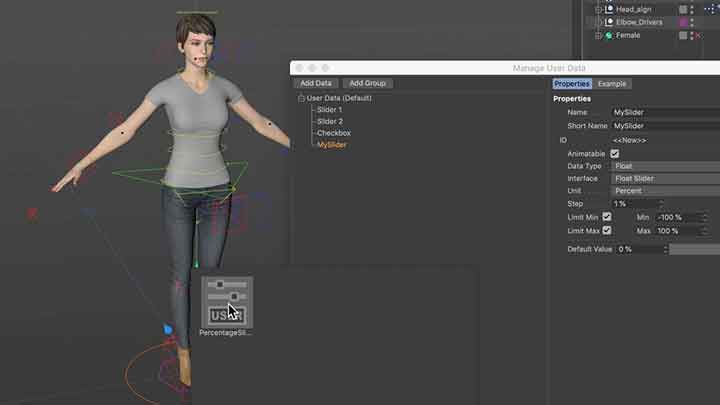720x405 pixels.
Task: Click the blue dotted icon beside Head_align
Action: (710, 9)
